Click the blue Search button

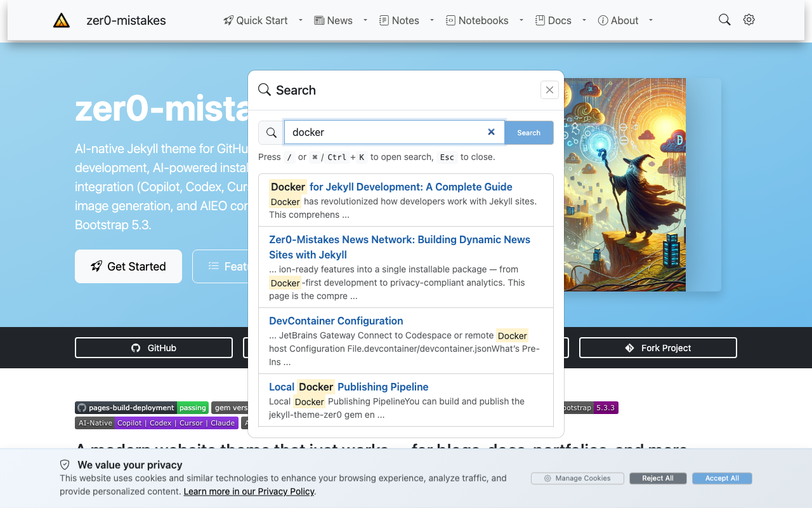pos(529,133)
